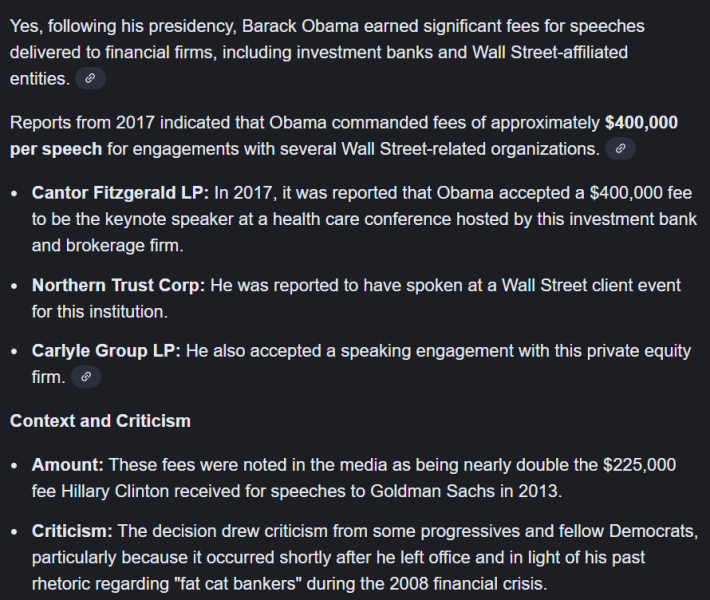The height and width of the screenshot is (600, 710).
Task: Click the bold "Carlyle Group LP:" label
Action: tap(106, 351)
